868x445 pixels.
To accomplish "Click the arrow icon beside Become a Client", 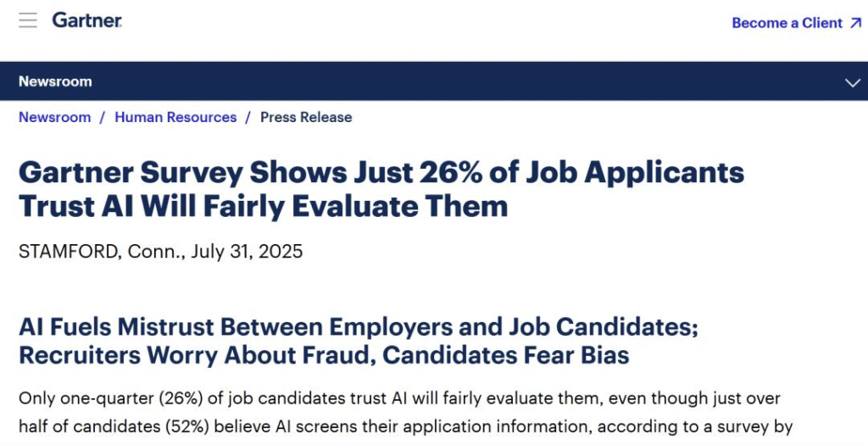I will pos(855,23).
